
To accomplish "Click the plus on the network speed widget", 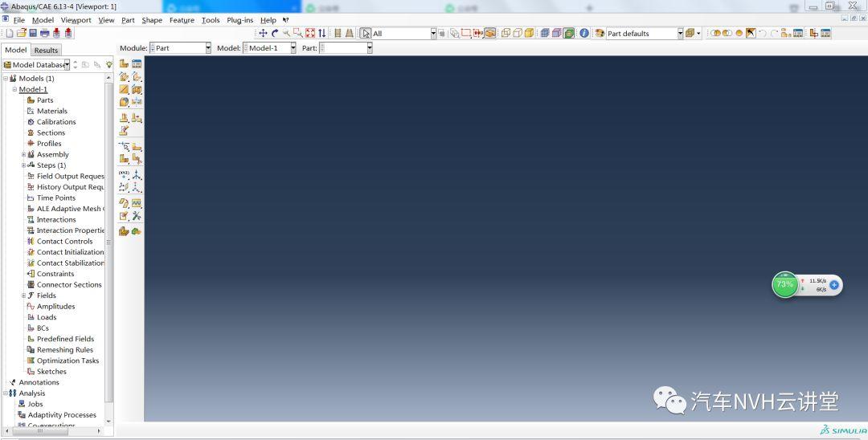I will click(833, 285).
